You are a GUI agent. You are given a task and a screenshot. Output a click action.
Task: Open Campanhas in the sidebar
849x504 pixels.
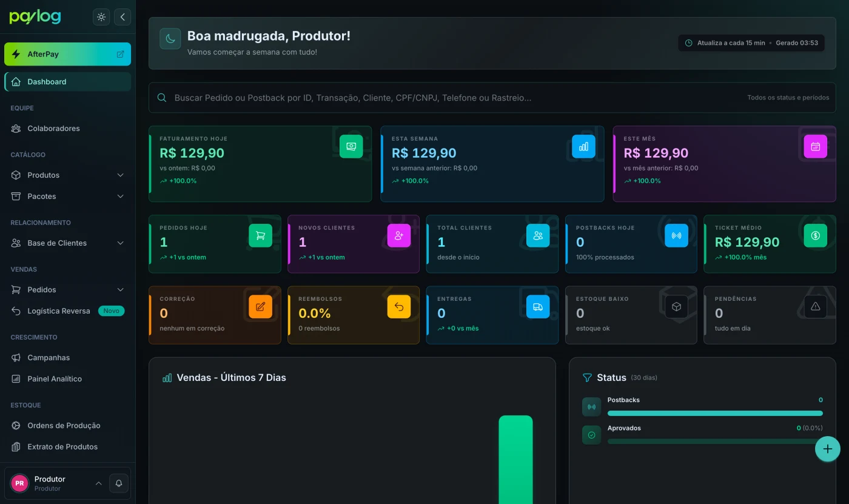click(67, 358)
